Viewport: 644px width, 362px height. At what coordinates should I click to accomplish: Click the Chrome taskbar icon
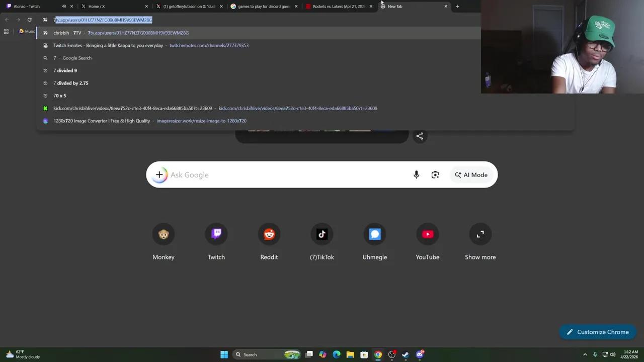(378, 354)
